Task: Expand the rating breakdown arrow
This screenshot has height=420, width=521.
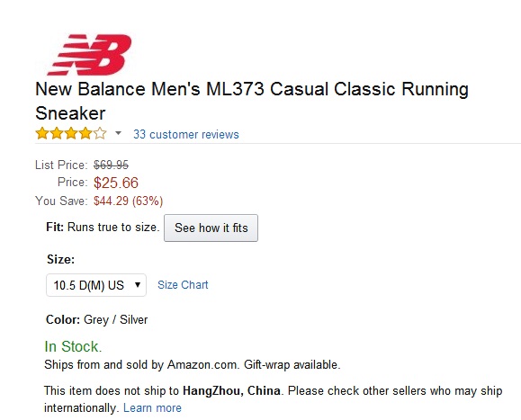Action: pyautogui.click(x=118, y=133)
